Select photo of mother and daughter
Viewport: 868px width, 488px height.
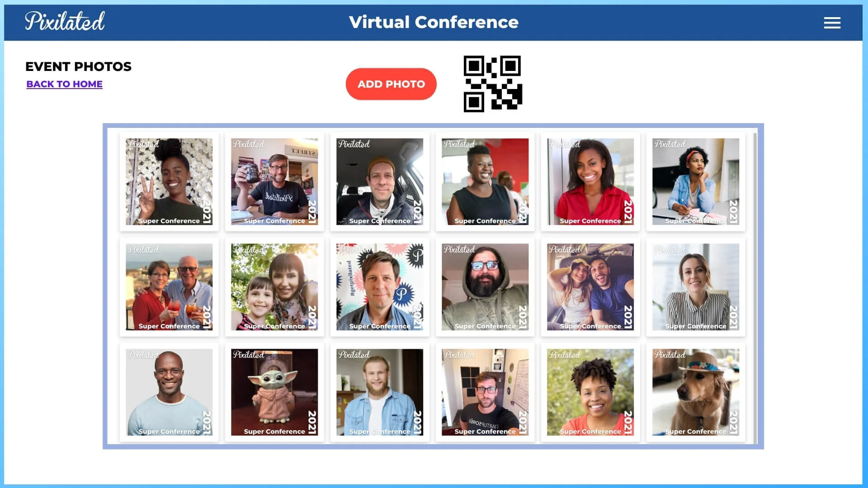(274, 287)
